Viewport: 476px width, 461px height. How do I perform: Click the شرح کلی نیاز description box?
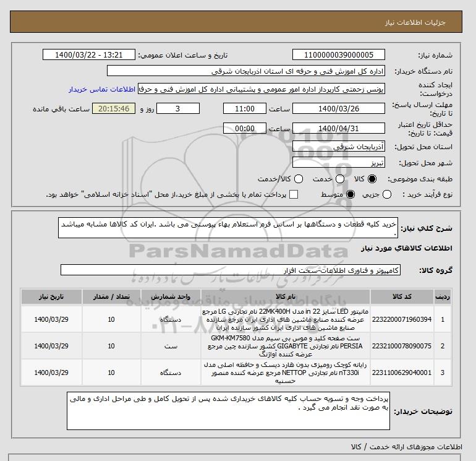pos(228,228)
